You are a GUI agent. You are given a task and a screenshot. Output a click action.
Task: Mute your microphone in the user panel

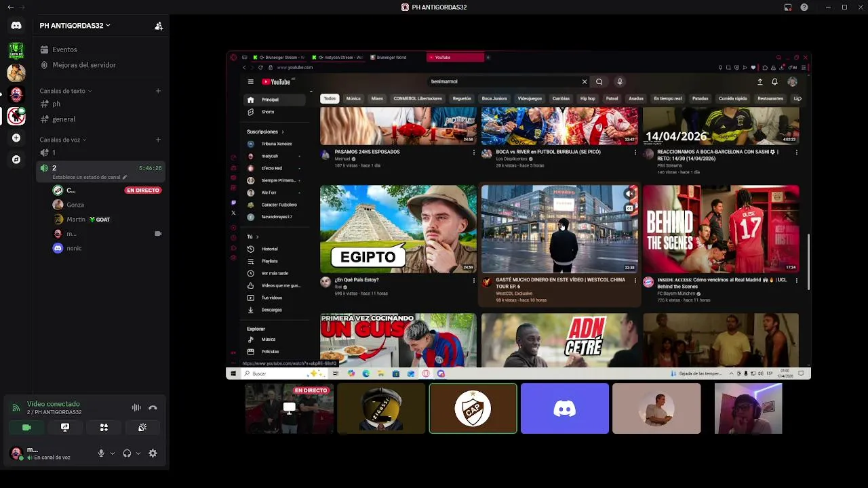(x=101, y=453)
